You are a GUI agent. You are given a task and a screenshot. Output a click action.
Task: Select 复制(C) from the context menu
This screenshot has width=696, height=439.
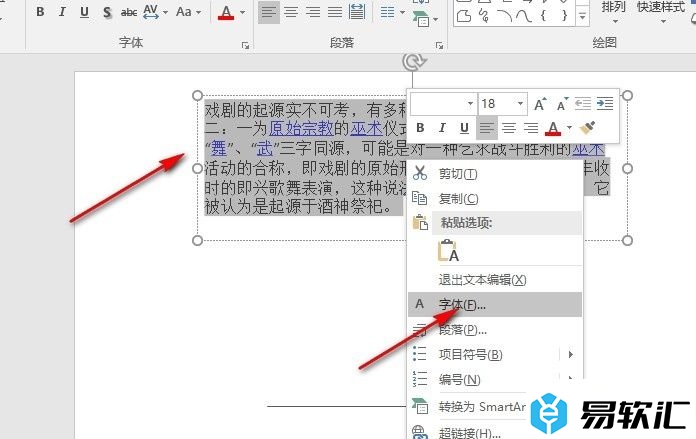pyautogui.click(x=458, y=199)
